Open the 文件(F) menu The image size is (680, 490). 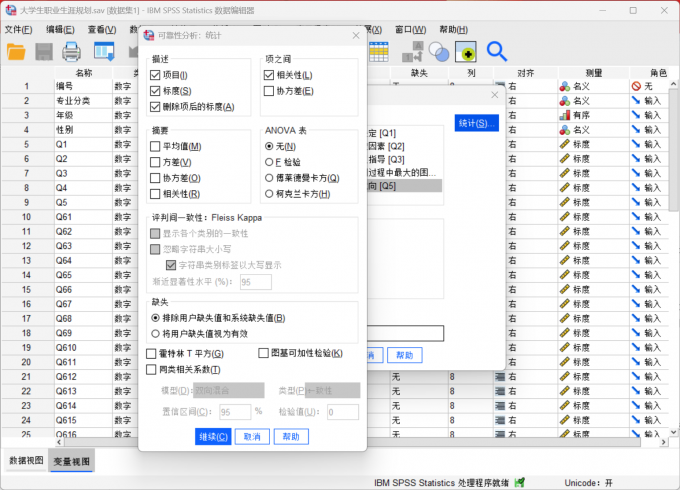pyautogui.click(x=19, y=29)
